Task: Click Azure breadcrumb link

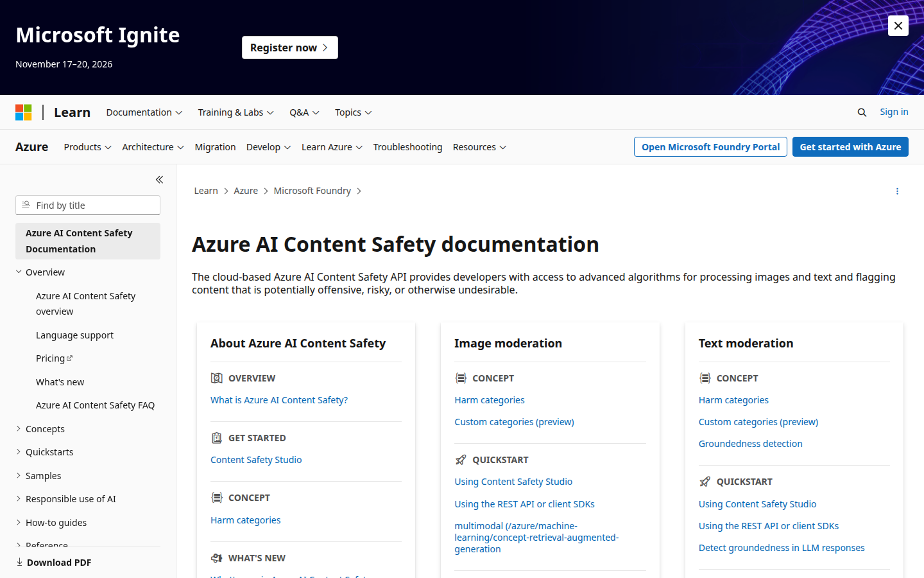Action: (x=246, y=191)
